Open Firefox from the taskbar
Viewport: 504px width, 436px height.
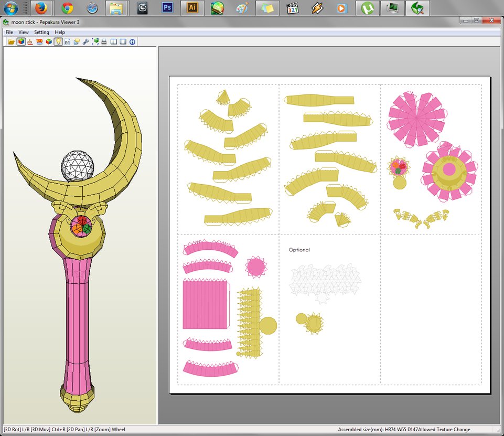[41, 8]
